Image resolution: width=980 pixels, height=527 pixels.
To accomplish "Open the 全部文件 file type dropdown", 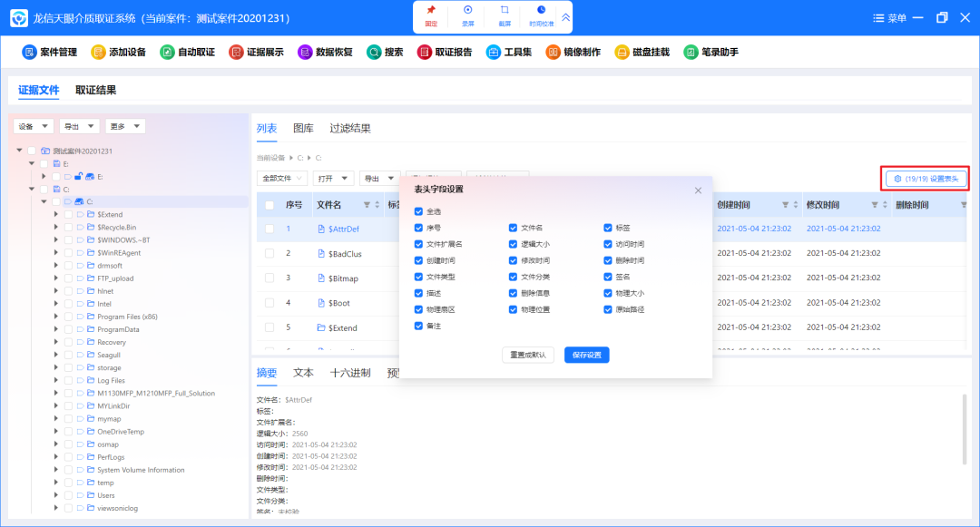I will tap(281, 178).
